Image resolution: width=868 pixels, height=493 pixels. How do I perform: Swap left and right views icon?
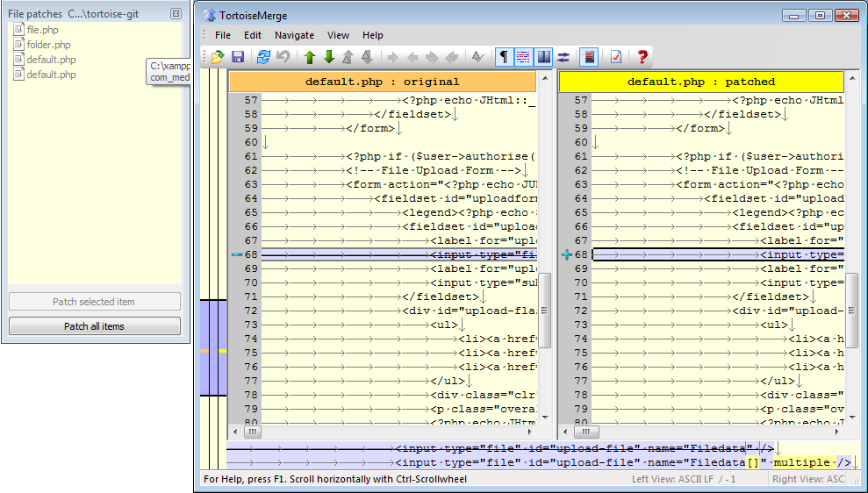point(563,56)
